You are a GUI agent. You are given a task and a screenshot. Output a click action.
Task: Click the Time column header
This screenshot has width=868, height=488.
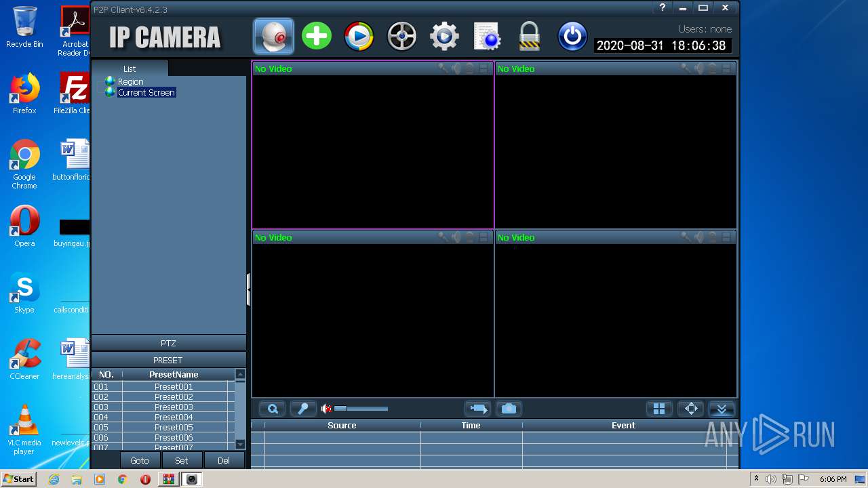[x=471, y=426]
